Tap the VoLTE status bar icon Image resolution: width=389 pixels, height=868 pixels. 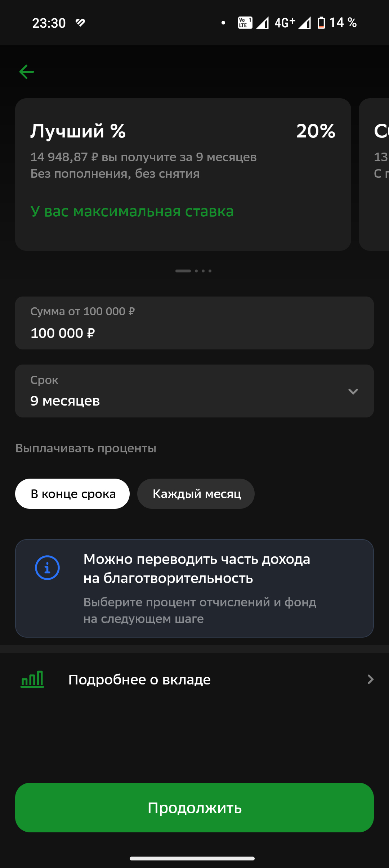click(x=245, y=23)
